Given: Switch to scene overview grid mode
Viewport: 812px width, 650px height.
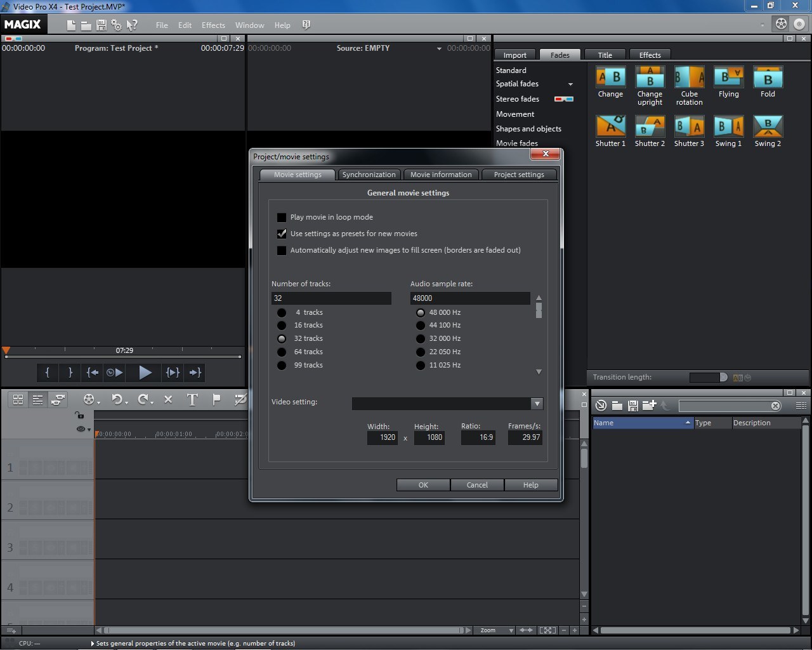Looking at the screenshot, I should pos(18,399).
